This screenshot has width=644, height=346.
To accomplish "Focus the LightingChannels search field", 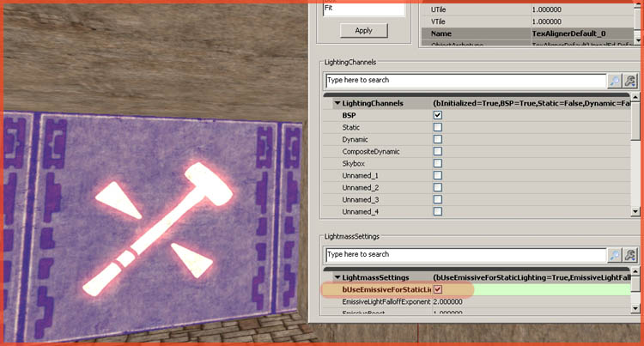I will 465,81.
